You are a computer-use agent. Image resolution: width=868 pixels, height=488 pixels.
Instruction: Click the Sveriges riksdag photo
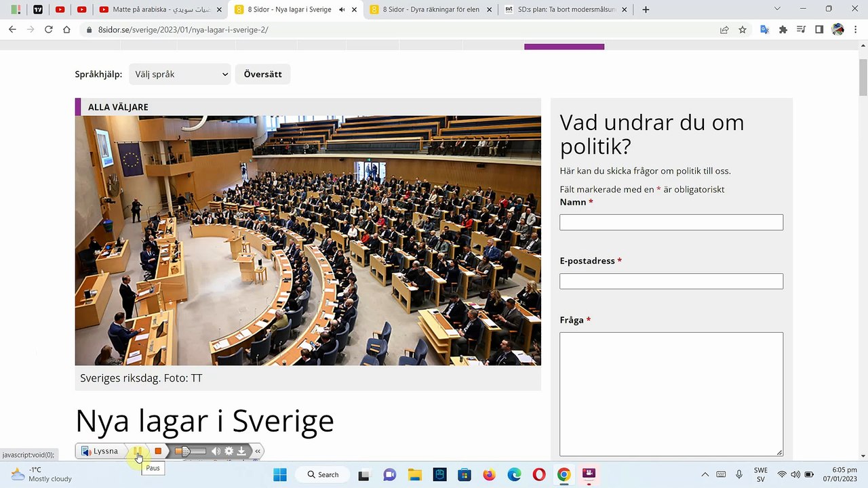308,241
